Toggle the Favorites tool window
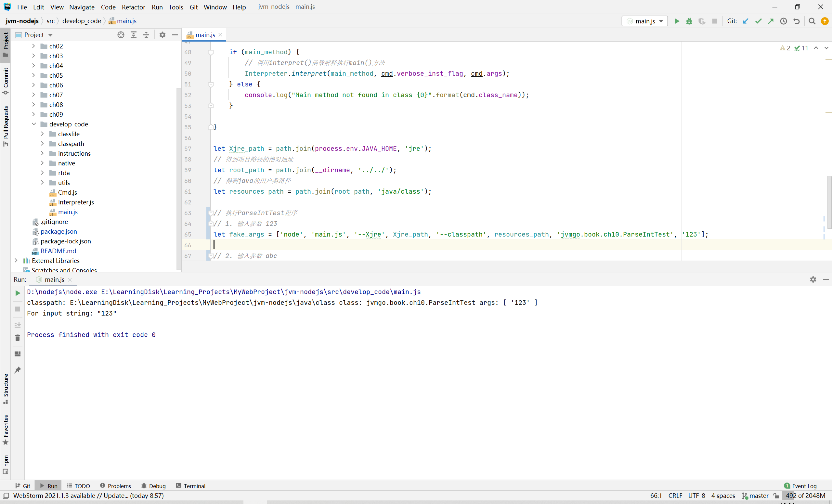The height and width of the screenshot is (504, 832). point(6,430)
